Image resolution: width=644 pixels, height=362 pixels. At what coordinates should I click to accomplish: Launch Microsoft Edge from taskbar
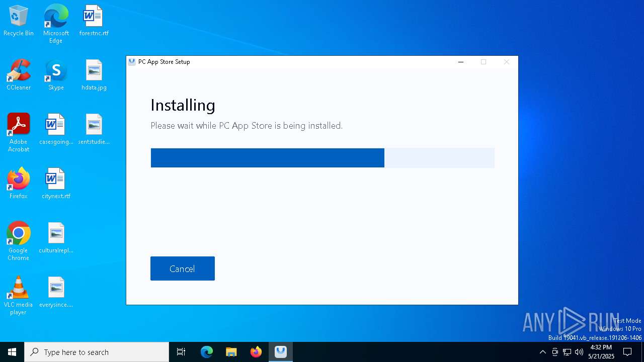click(207, 352)
